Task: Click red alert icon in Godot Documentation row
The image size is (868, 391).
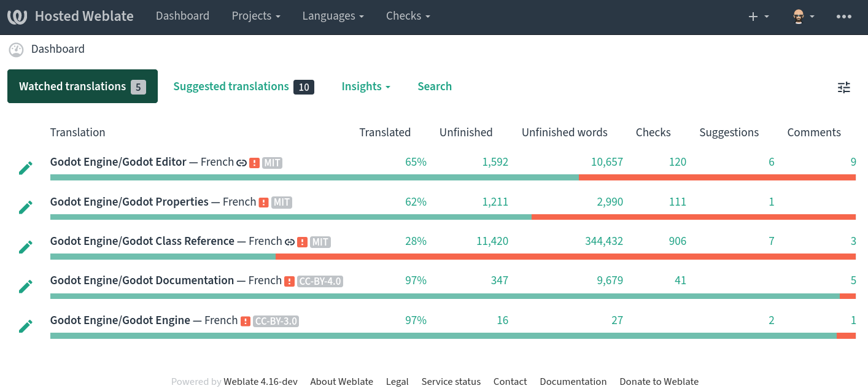Action: tap(289, 281)
